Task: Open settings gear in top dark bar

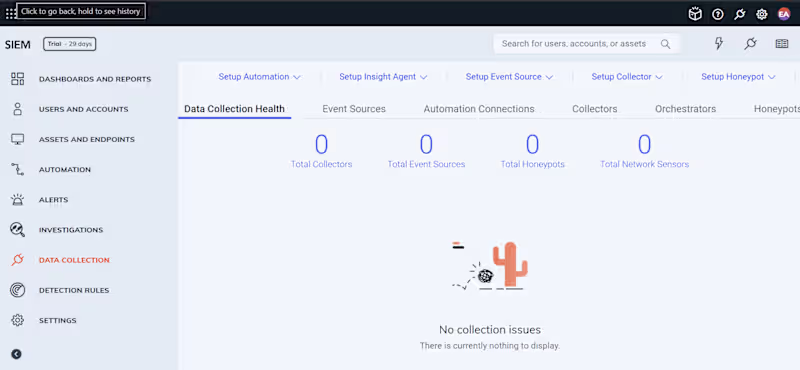Action: (762, 14)
